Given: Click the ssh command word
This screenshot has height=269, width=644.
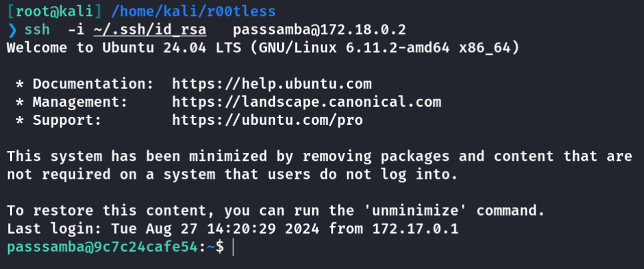Looking at the screenshot, I should (x=37, y=30).
